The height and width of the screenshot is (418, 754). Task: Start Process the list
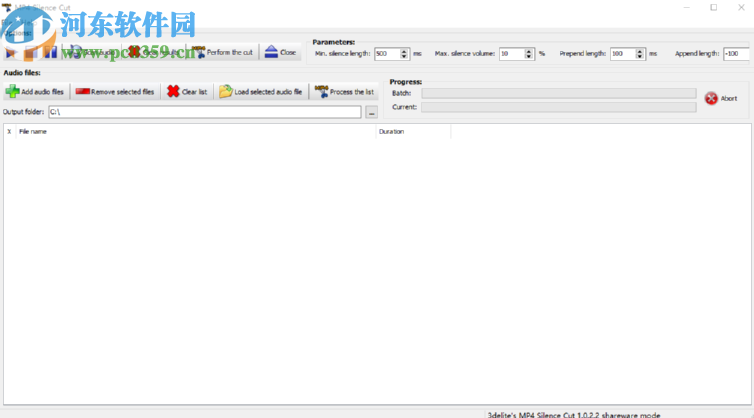(x=344, y=91)
